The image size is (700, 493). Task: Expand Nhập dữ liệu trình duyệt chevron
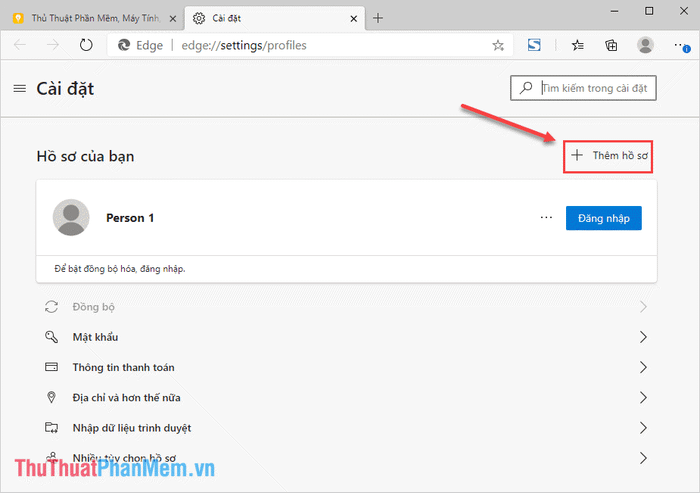pyautogui.click(x=643, y=427)
